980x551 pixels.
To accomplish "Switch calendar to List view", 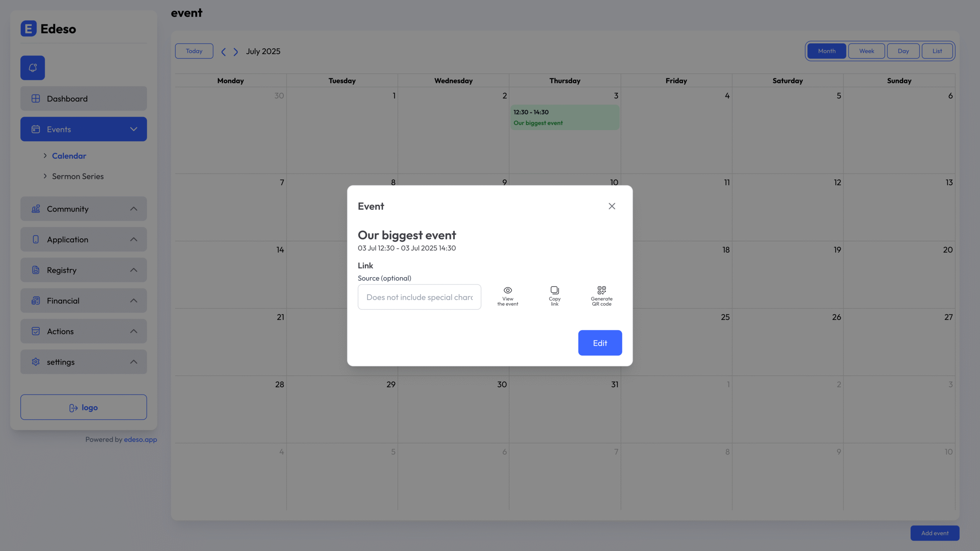I will [x=937, y=51].
